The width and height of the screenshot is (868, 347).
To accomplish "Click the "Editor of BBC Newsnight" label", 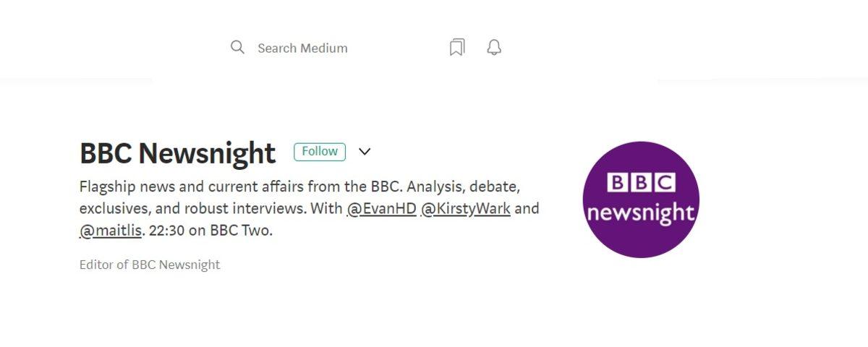I will click(x=150, y=265).
